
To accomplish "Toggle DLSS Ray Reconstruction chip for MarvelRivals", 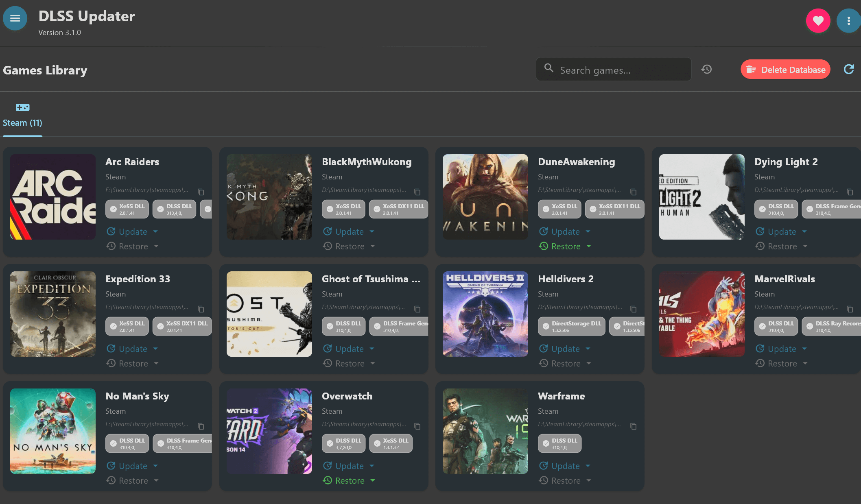I will click(x=831, y=326).
